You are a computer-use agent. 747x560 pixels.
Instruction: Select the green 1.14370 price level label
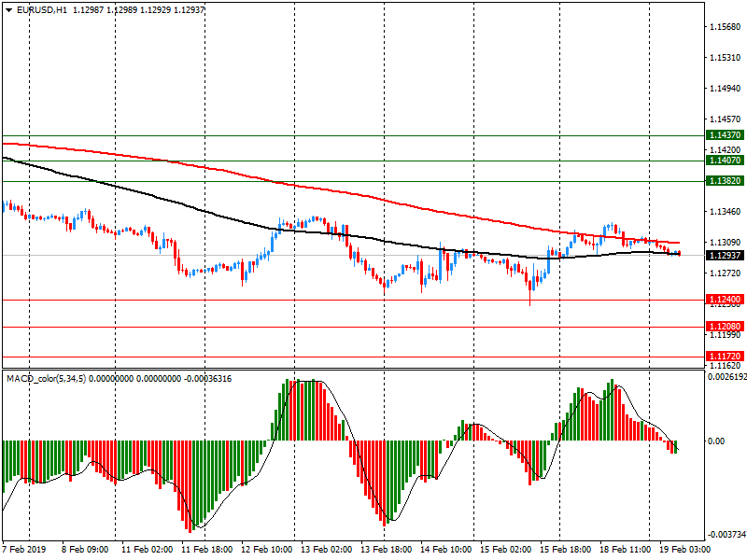tap(725, 135)
